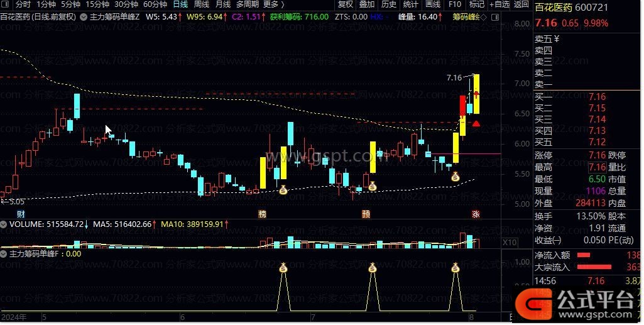
Task: Switch to 月线 monthly chart tab
Action: [x=223, y=4]
